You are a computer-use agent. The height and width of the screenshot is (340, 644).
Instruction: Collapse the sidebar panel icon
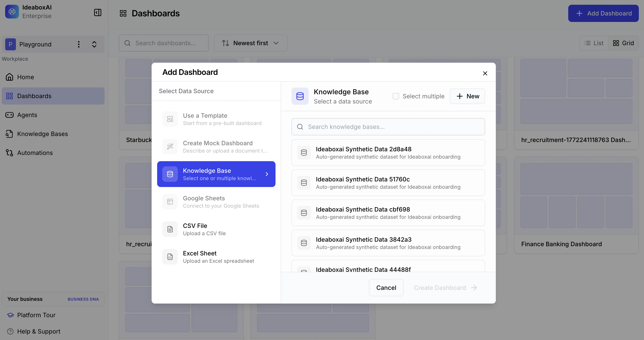(x=98, y=12)
